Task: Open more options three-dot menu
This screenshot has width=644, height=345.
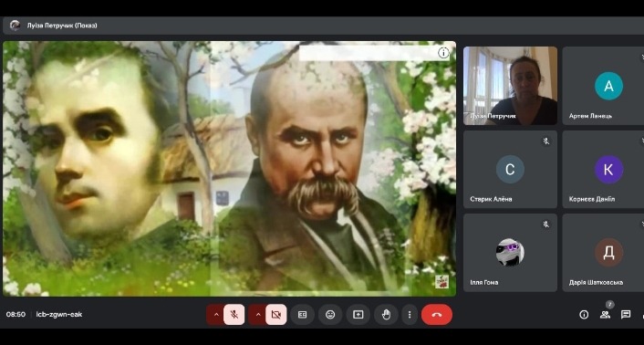Action: tap(410, 315)
